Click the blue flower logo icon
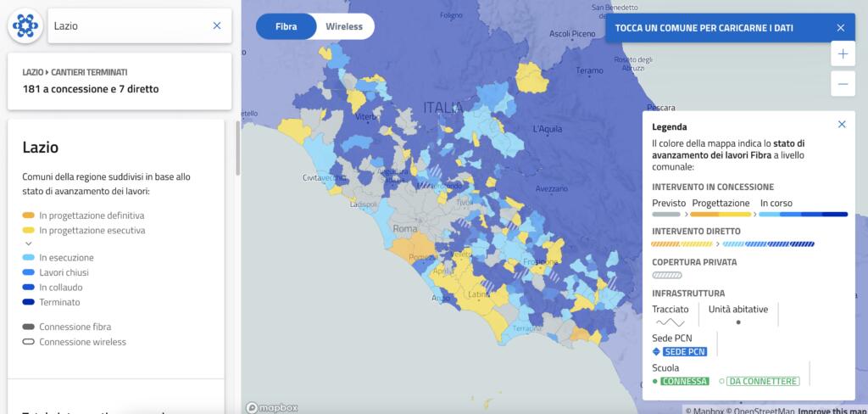The image size is (868, 414). (25, 26)
